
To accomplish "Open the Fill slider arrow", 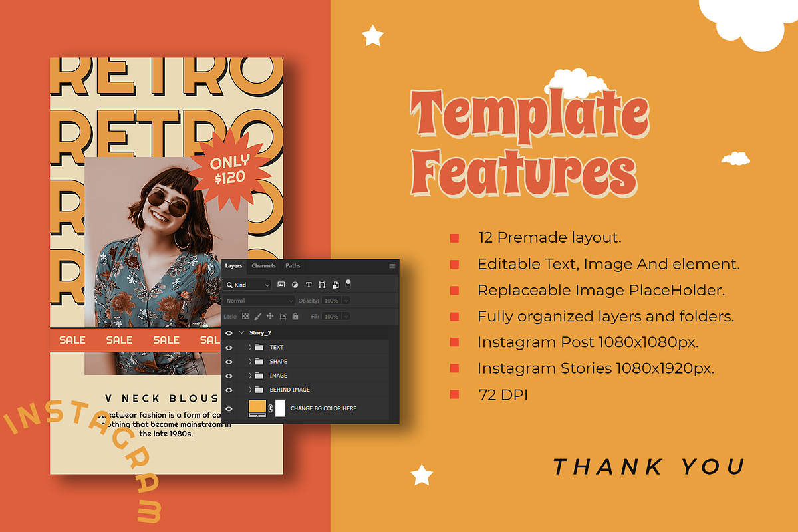I will coord(346,317).
